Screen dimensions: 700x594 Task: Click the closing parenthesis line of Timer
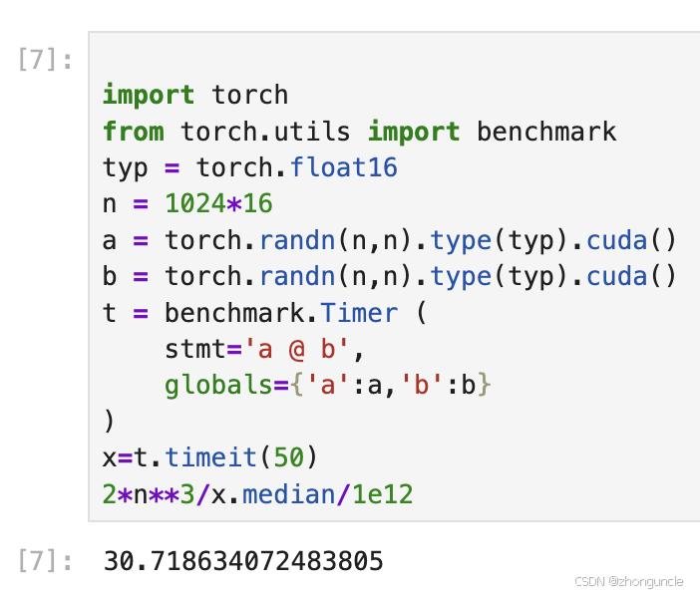tap(109, 422)
